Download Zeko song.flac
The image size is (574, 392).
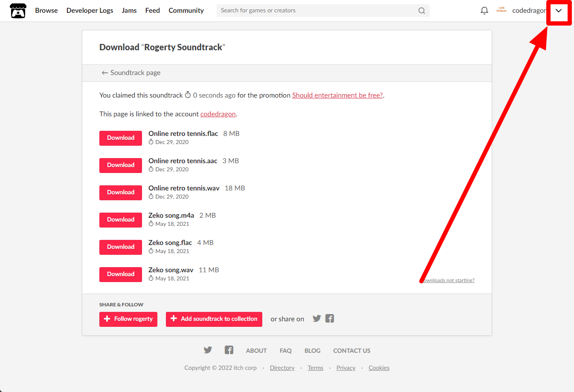tap(121, 247)
